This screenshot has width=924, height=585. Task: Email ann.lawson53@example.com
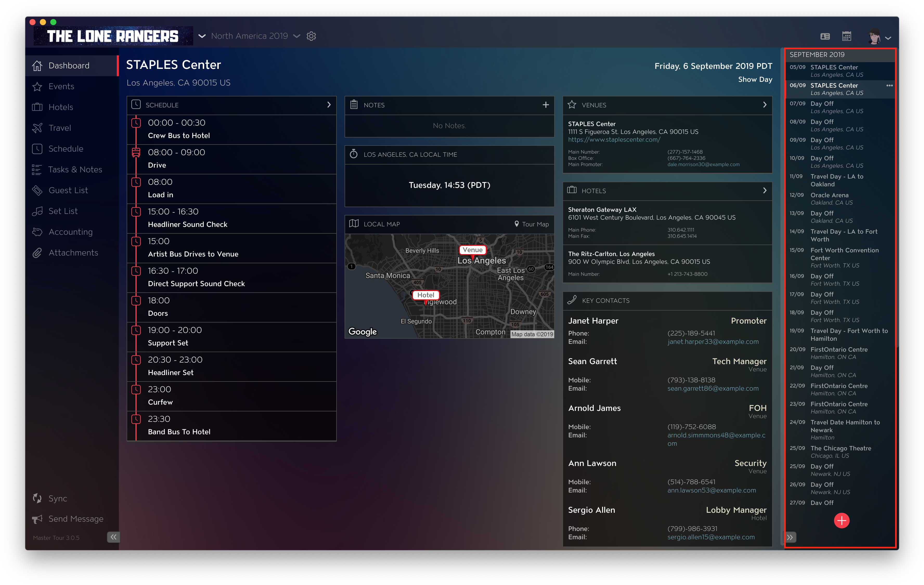(x=712, y=490)
